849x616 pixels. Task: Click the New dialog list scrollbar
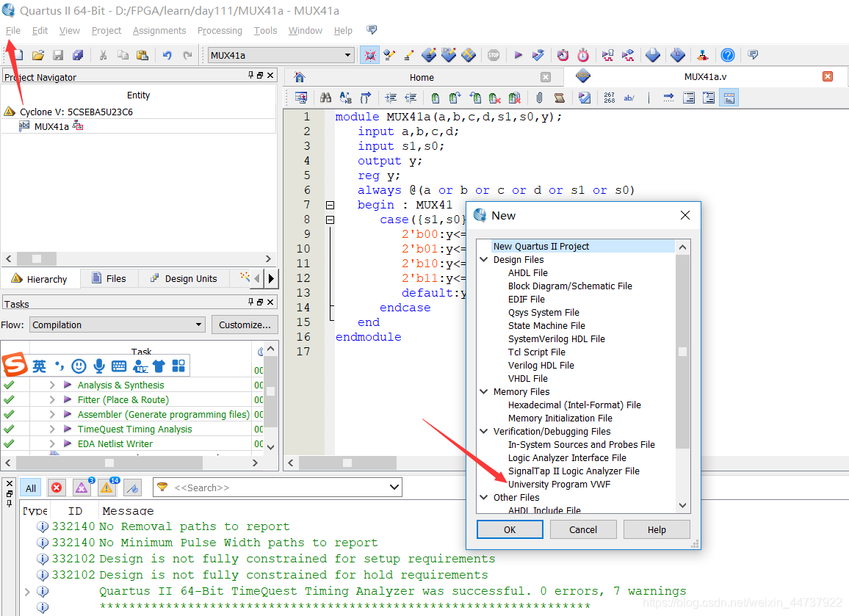pyautogui.click(x=683, y=352)
